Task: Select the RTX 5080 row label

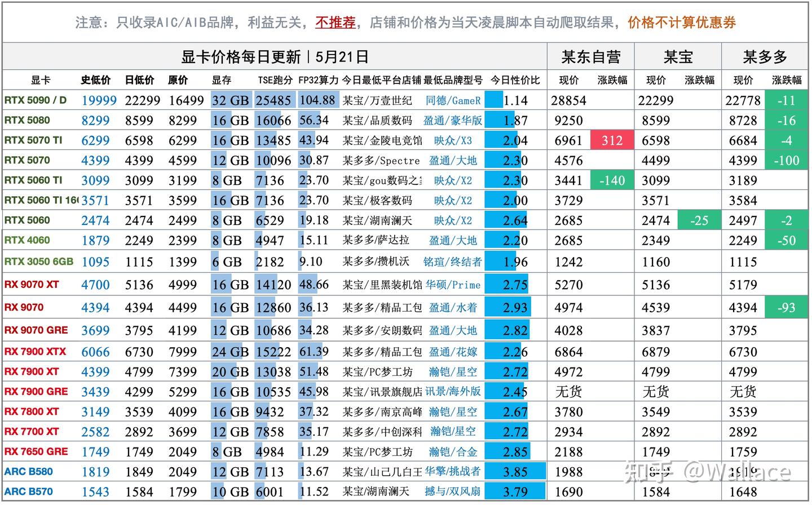Action: pyautogui.click(x=27, y=120)
